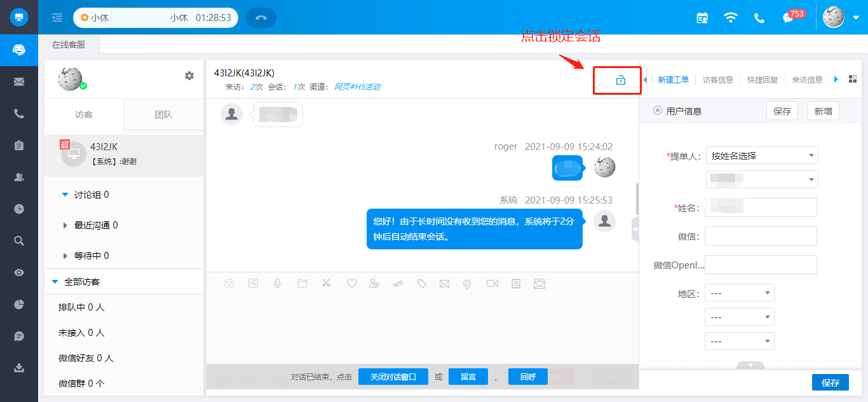Viewport: 868px width, 402px height.
Task: Click the 回呼 button
Action: click(528, 377)
